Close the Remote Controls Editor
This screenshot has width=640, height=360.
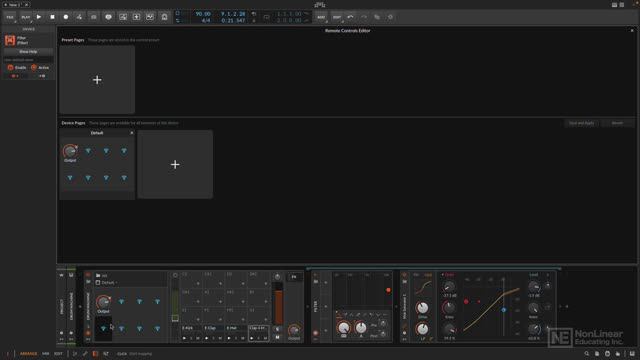[632, 31]
